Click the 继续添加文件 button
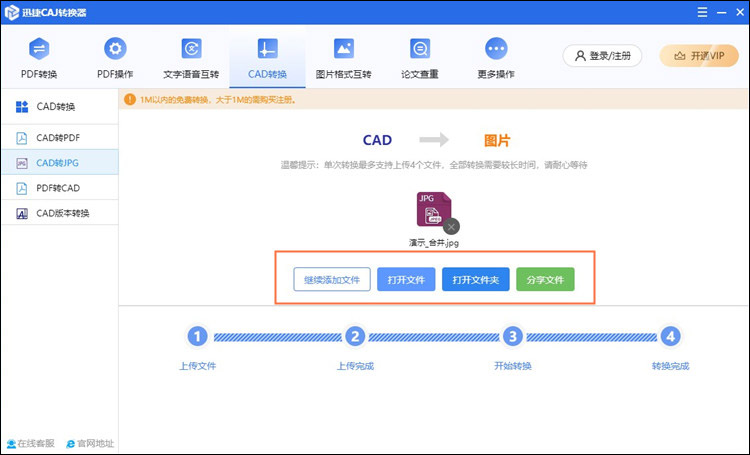The height and width of the screenshot is (455, 750). (332, 279)
